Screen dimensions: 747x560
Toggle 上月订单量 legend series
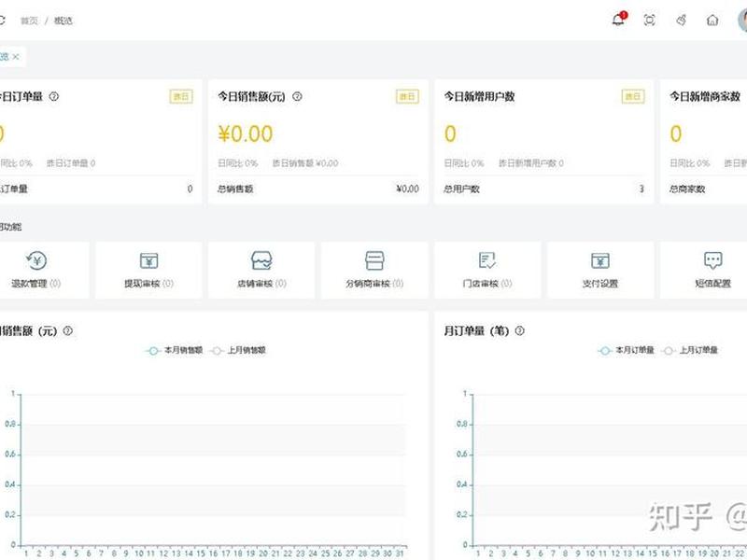pyautogui.click(x=689, y=351)
